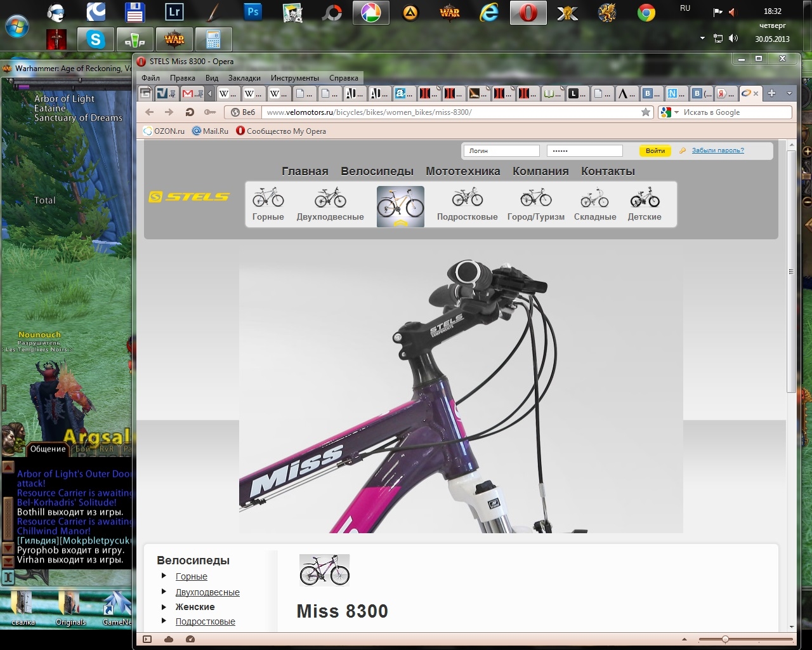Screen dimensions: 812x650
Task: Open Skype from the taskbar
Action: tap(96, 39)
